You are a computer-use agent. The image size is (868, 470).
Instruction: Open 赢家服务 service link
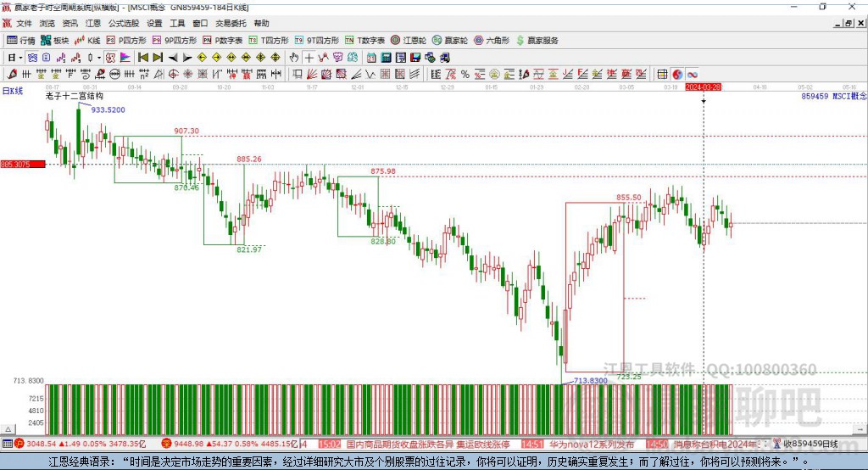[537, 41]
